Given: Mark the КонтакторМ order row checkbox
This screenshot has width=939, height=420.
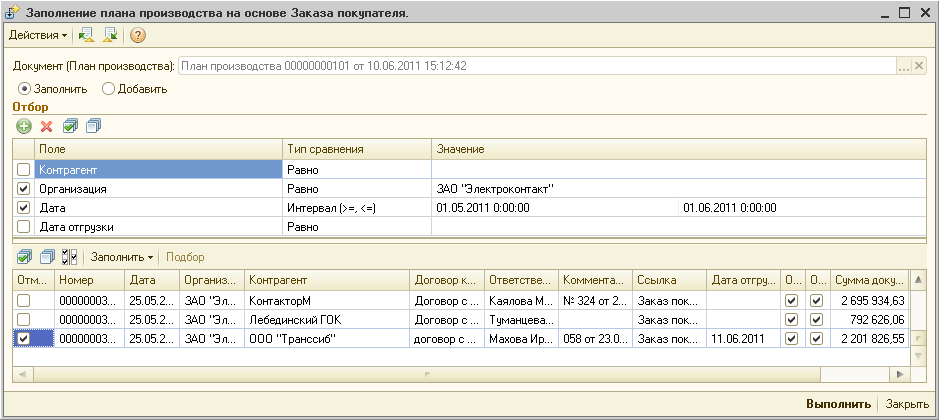Looking at the screenshot, I should pos(24,300).
